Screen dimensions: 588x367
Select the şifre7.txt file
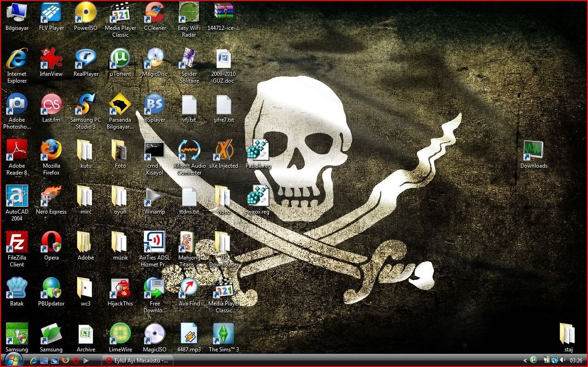coord(224,108)
